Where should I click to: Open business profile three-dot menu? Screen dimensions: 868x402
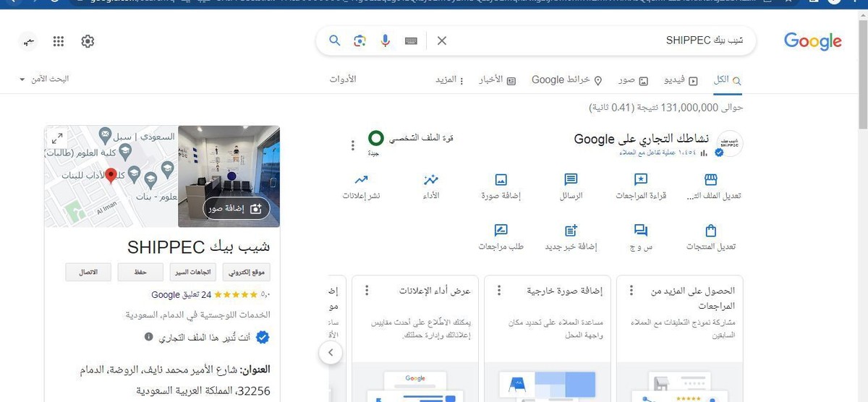[x=353, y=145]
